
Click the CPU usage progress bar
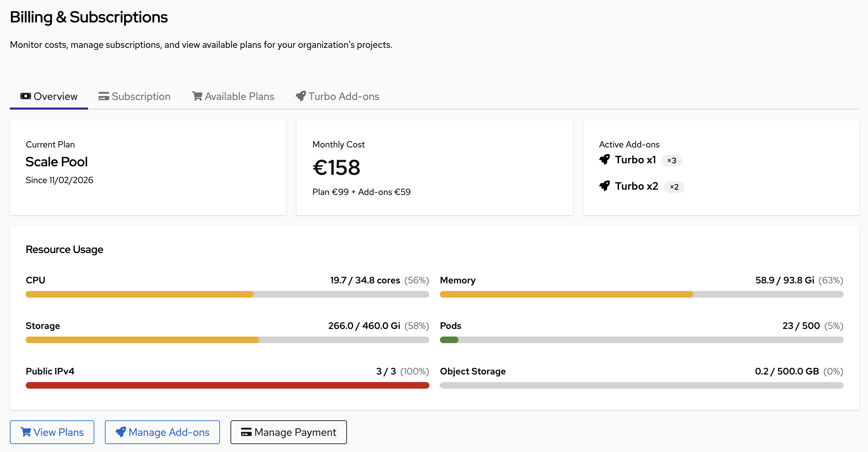pos(227,294)
